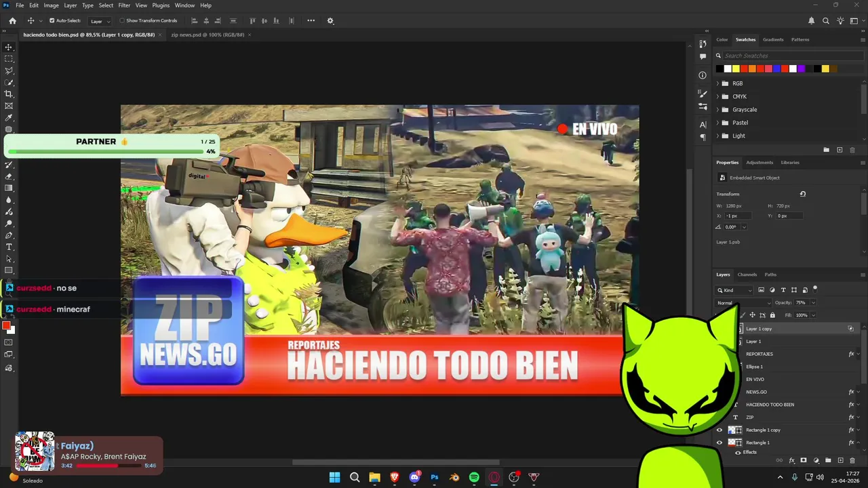
Task: Click the Home icon in options bar
Action: pyautogui.click(x=12, y=21)
